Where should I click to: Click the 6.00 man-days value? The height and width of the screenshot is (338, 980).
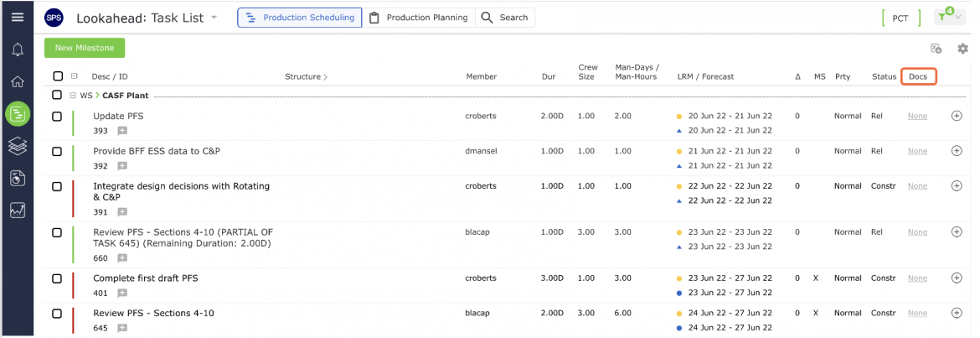[x=622, y=313]
